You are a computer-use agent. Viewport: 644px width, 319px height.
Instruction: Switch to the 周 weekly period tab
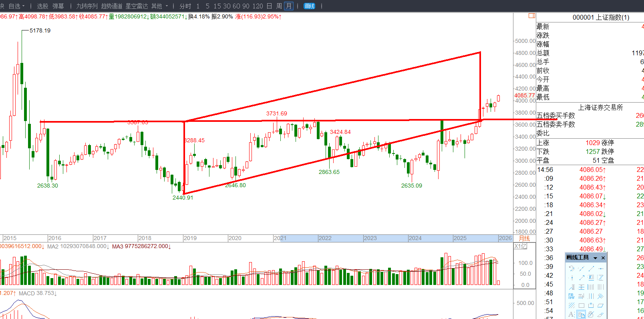tap(279, 6)
